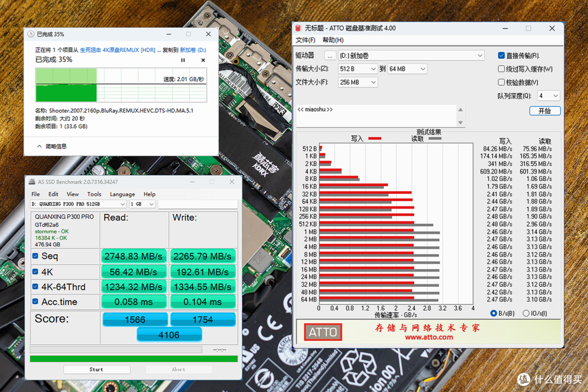This screenshot has height=392, width=588.
Task: Open the 新加卷 (D:) destination link
Action: (x=193, y=50)
